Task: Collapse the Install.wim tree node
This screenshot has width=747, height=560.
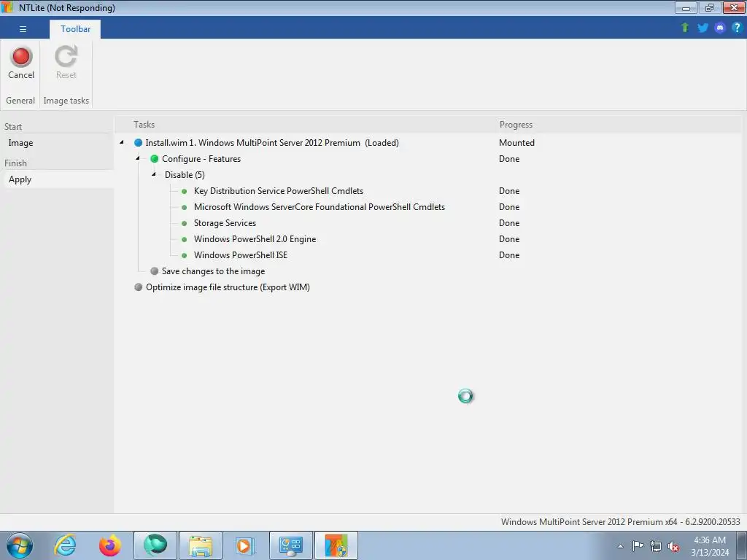Action: (122, 142)
